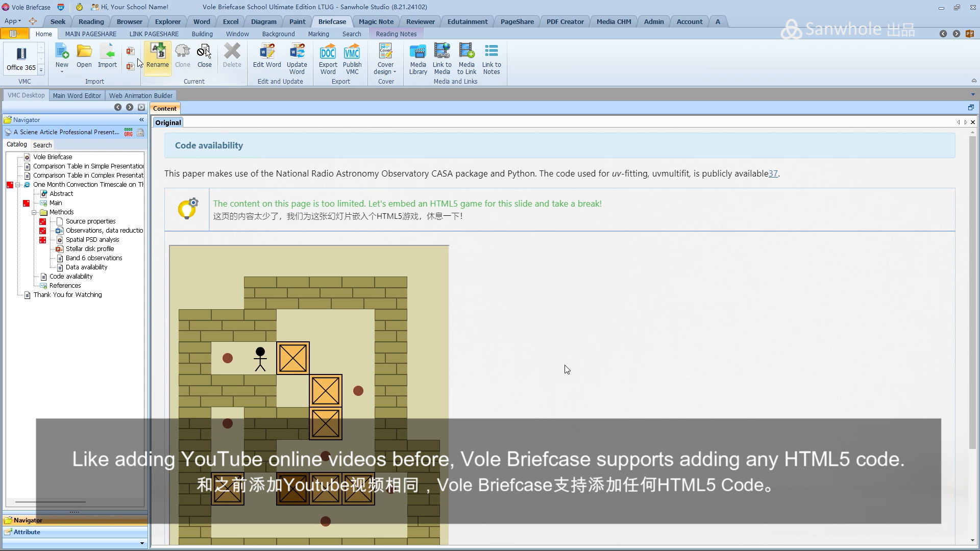
Task: Click Update Word icon
Action: point(297,56)
